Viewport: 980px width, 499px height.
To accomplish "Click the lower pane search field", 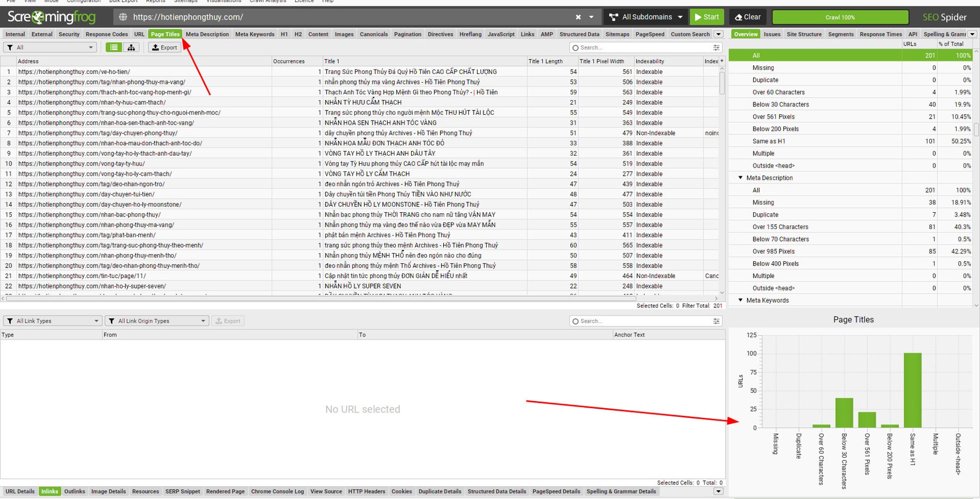I will click(x=641, y=321).
